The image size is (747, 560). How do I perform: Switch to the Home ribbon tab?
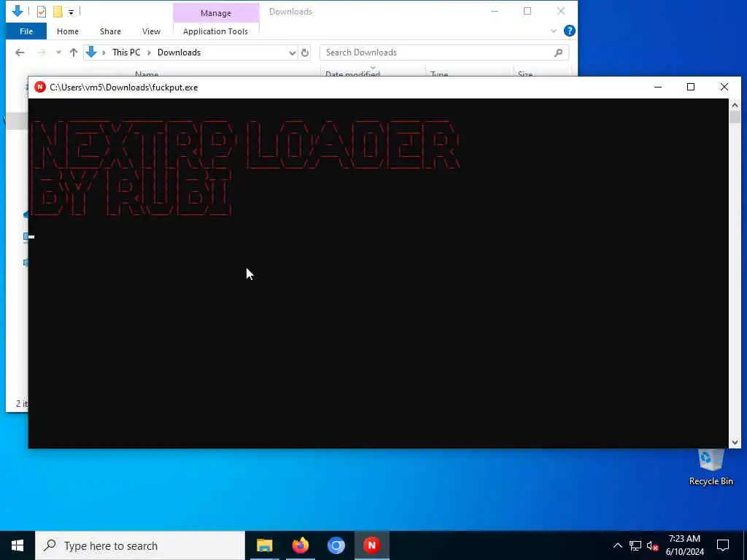[x=68, y=31]
